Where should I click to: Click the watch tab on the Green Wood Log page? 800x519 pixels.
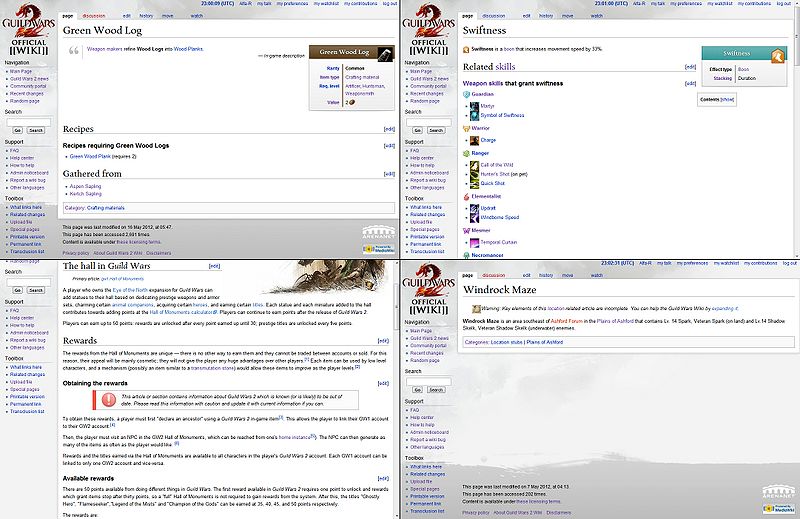click(x=196, y=16)
